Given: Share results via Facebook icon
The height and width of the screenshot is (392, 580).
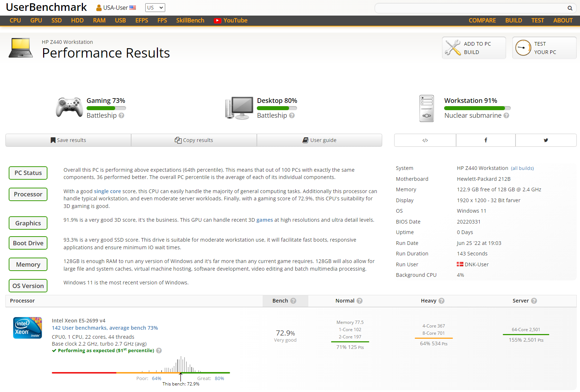Looking at the screenshot, I should click(485, 140).
